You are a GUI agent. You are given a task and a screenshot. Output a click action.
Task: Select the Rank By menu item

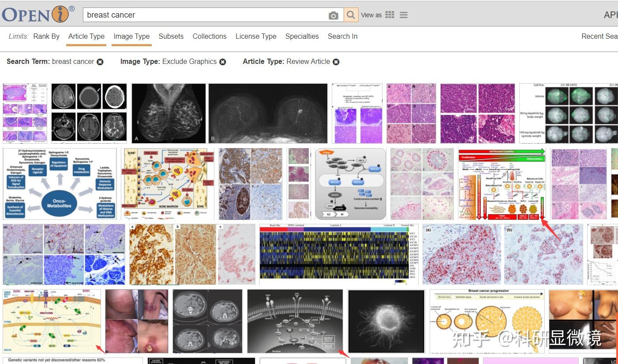pyautogui.click(x=46, y=37)
